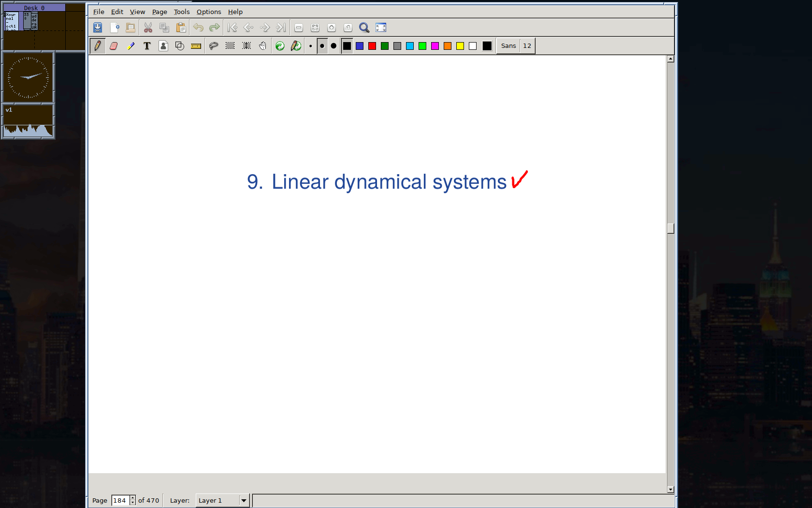Open the Page menu

159,12
